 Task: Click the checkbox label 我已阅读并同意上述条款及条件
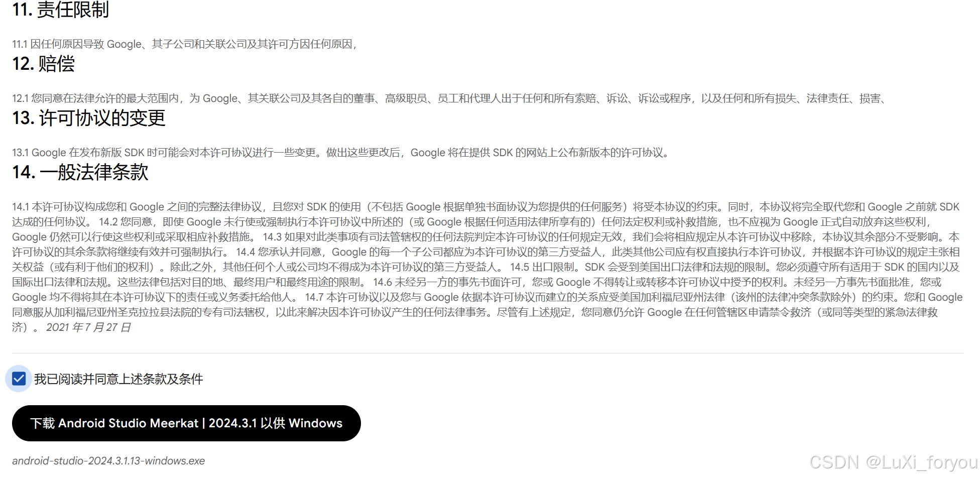(x=118, y=379)
